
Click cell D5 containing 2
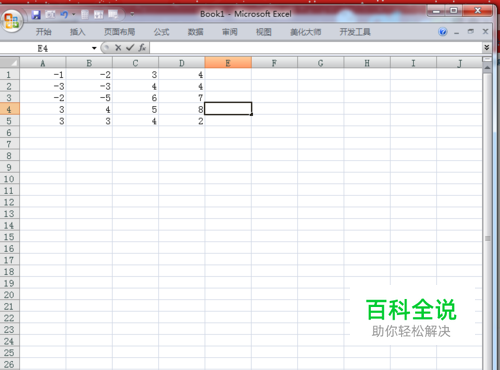(182, 121)
